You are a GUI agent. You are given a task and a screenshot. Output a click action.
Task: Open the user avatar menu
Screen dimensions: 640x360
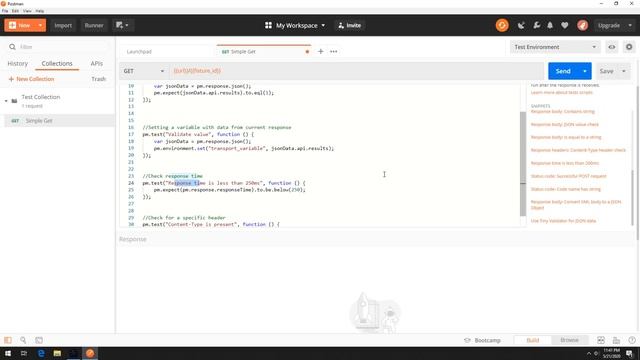click(x=582, y=25)
